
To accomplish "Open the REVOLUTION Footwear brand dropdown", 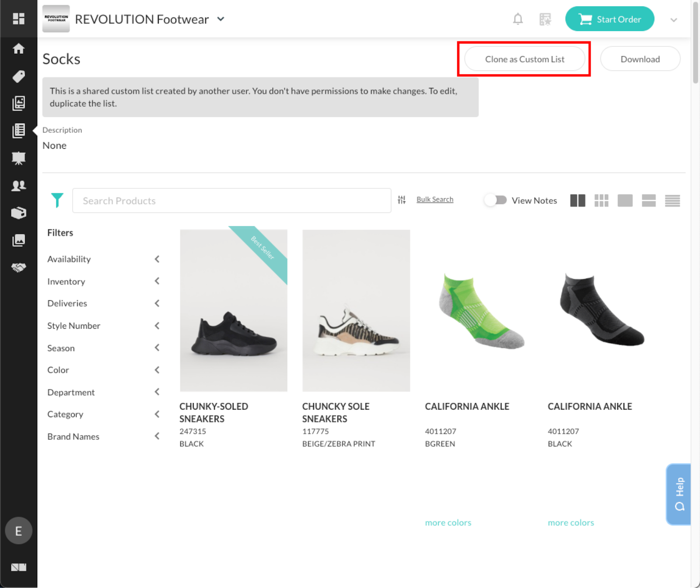I will tap(221, 19).
